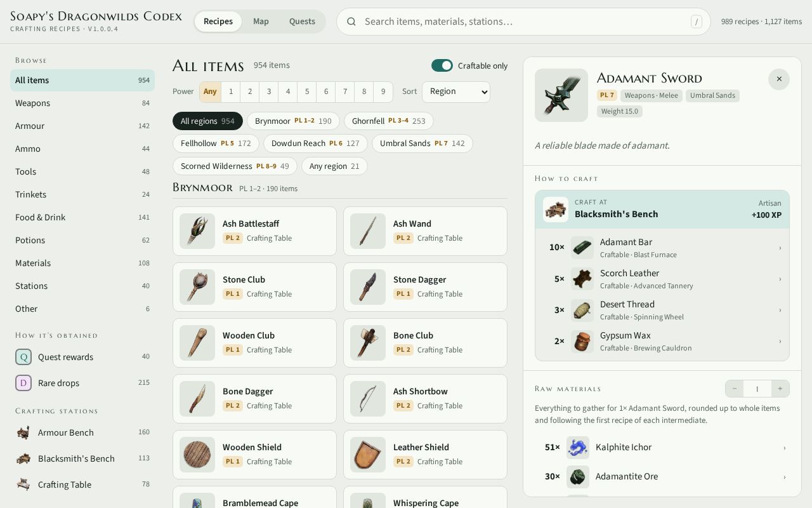Select the Recipes tab
Viewport: 812px width, 508px height.
(x=218, y=22)
